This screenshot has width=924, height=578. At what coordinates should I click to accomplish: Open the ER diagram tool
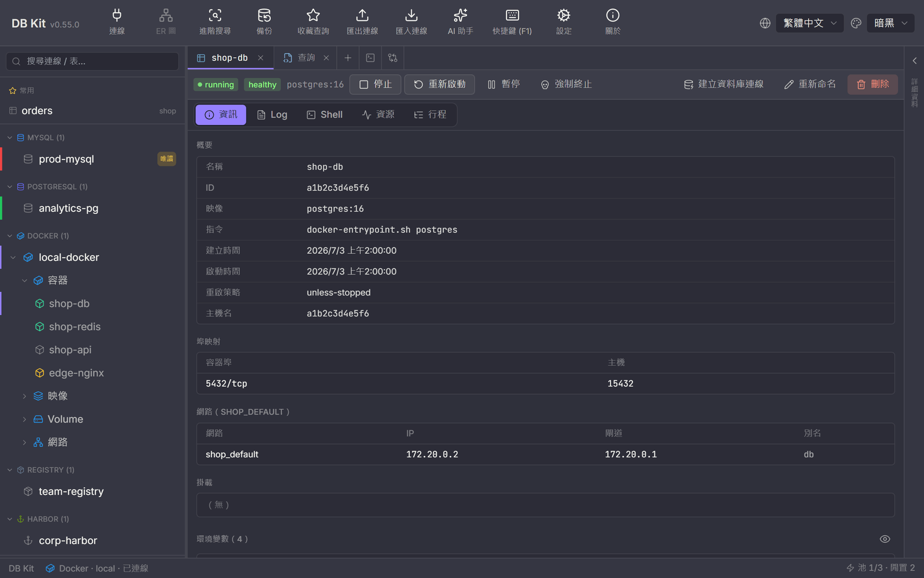coord(166,23)
